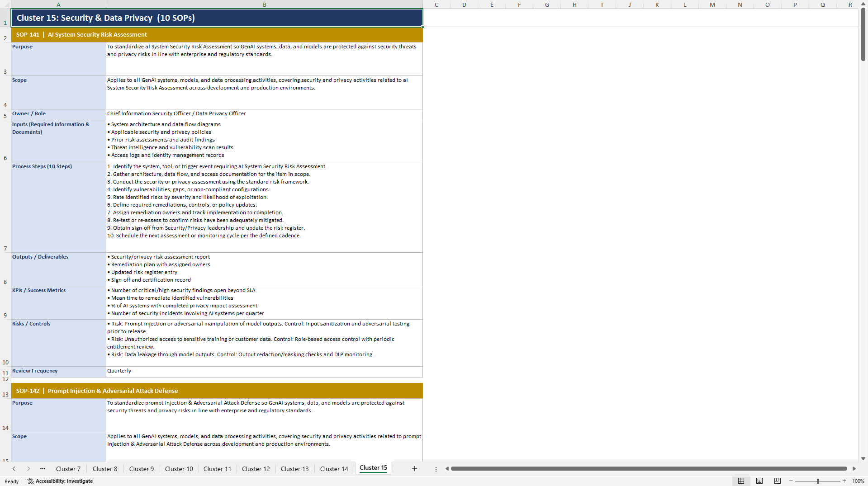
Task: Go to next sheet tabs arrow
Action: (x=28, y=469)
